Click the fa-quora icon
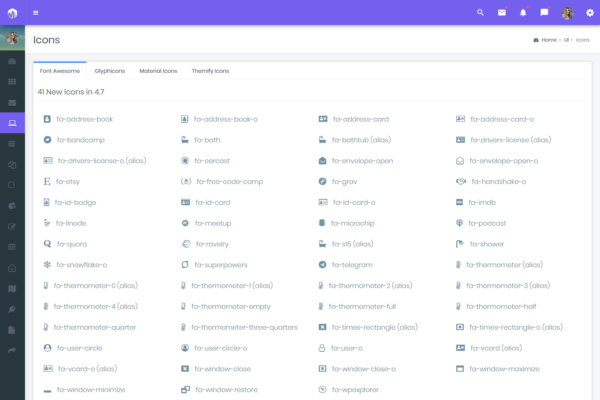The width and height of the screenshot is (600, 400). pos(47,244)
